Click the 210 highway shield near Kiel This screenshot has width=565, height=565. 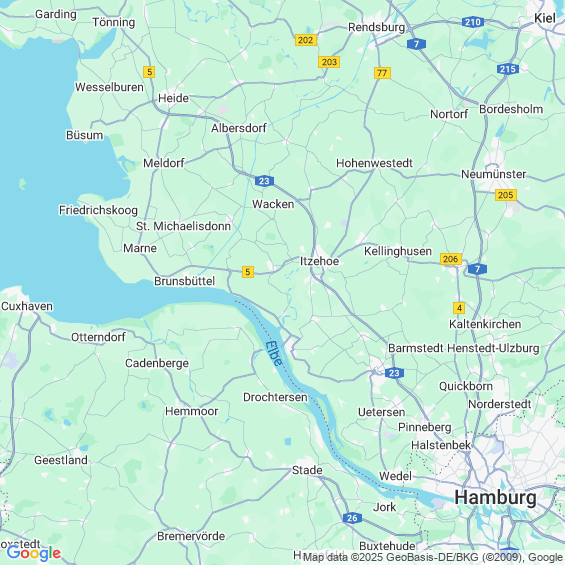point(472,22)
